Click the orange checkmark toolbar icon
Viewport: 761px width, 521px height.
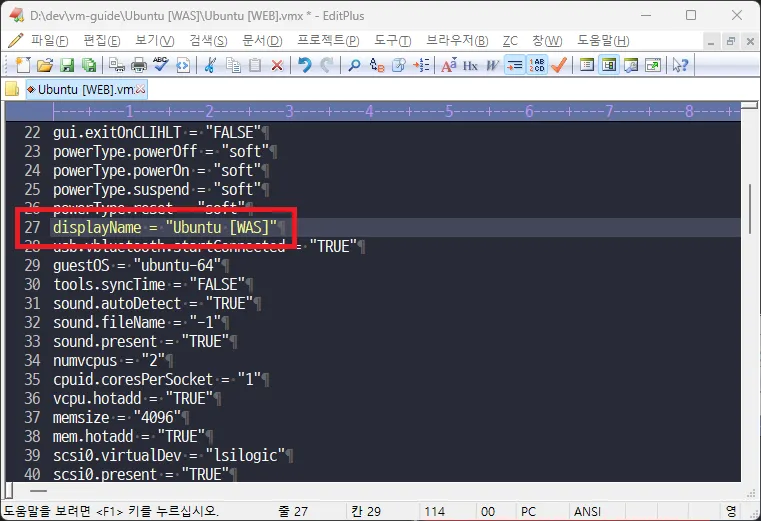coord(559,65)
